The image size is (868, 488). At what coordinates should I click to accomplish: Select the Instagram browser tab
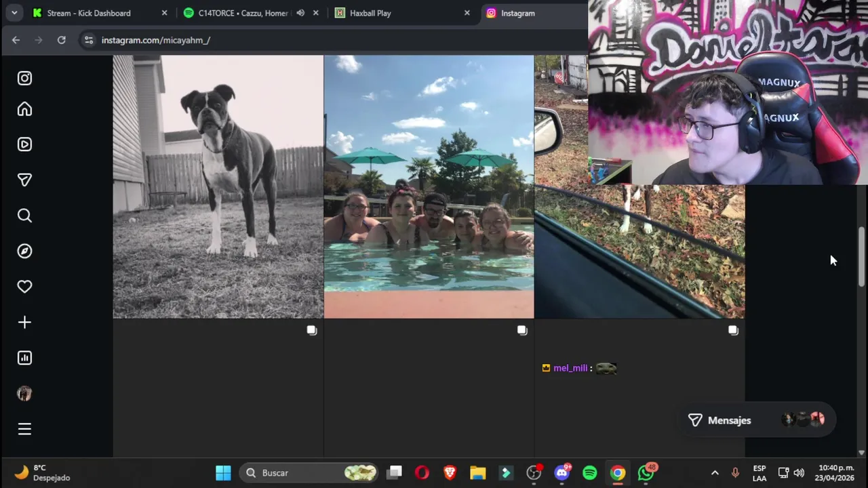533,13
